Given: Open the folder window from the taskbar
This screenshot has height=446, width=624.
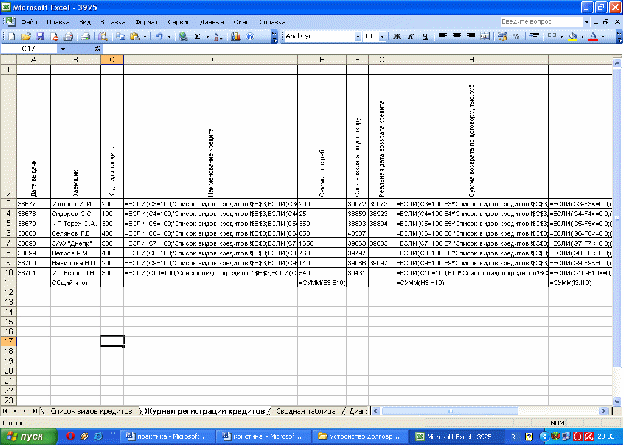Looking at the screenshot, I should pyautogui.click(x=359, y=436).
